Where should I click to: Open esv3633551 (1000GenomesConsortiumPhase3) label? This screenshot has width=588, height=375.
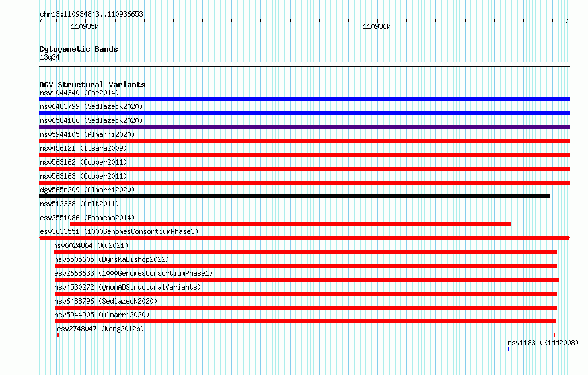(x=119, y=231)
